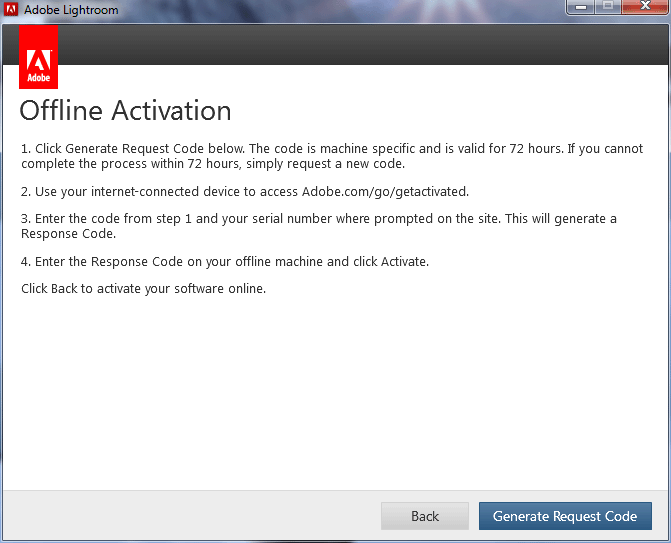Click the Generate Request Code button
This screenshot has width=671, height=543.
565,516
